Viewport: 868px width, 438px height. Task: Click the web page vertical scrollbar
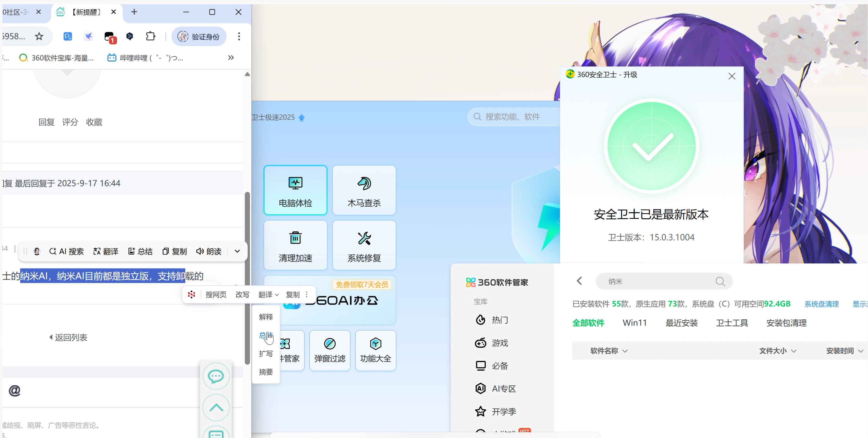247,278
